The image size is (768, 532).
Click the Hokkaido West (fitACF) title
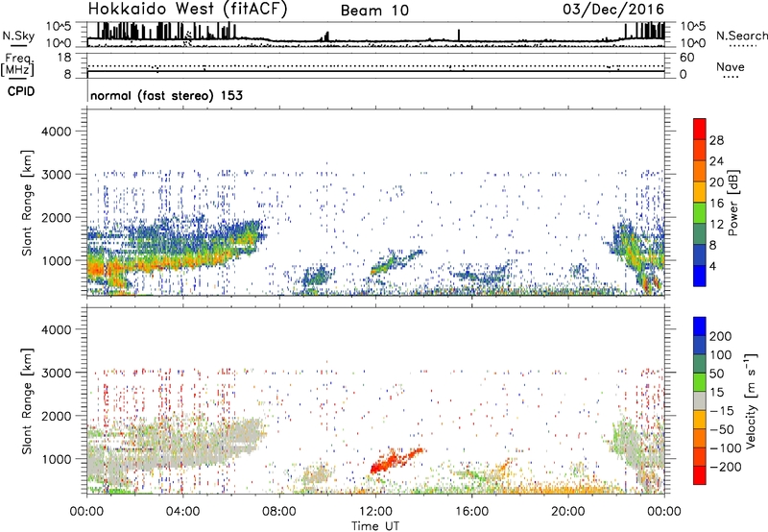187,10
